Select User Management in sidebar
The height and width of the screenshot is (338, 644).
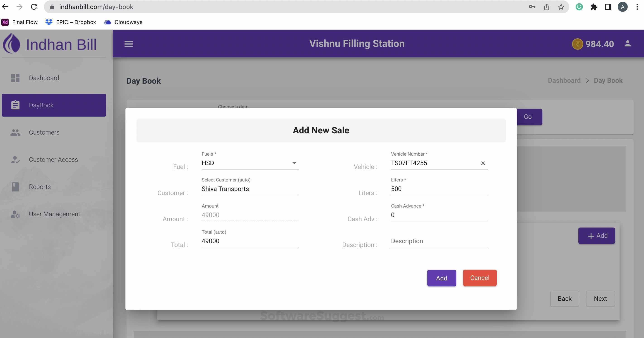54,214
